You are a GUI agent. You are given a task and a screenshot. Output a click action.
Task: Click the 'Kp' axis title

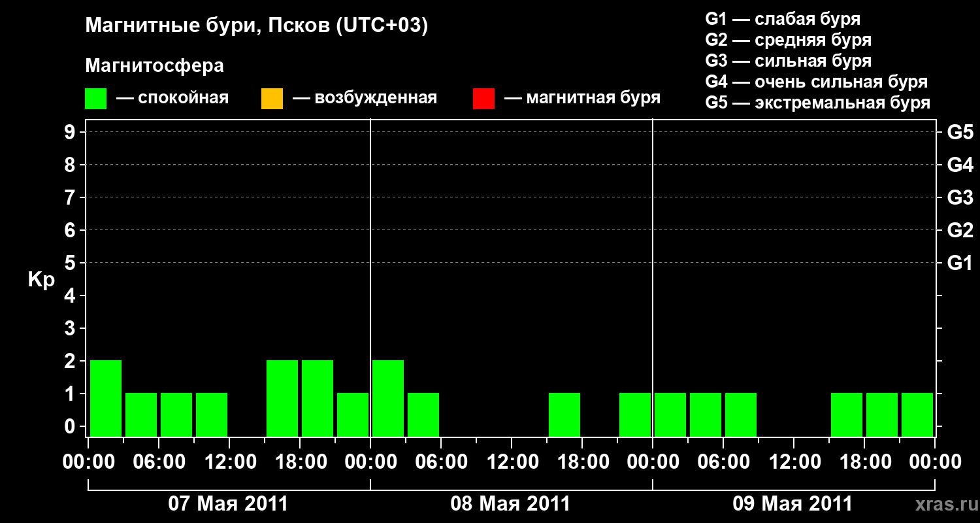pyautogui.click(x=41, y=280)
